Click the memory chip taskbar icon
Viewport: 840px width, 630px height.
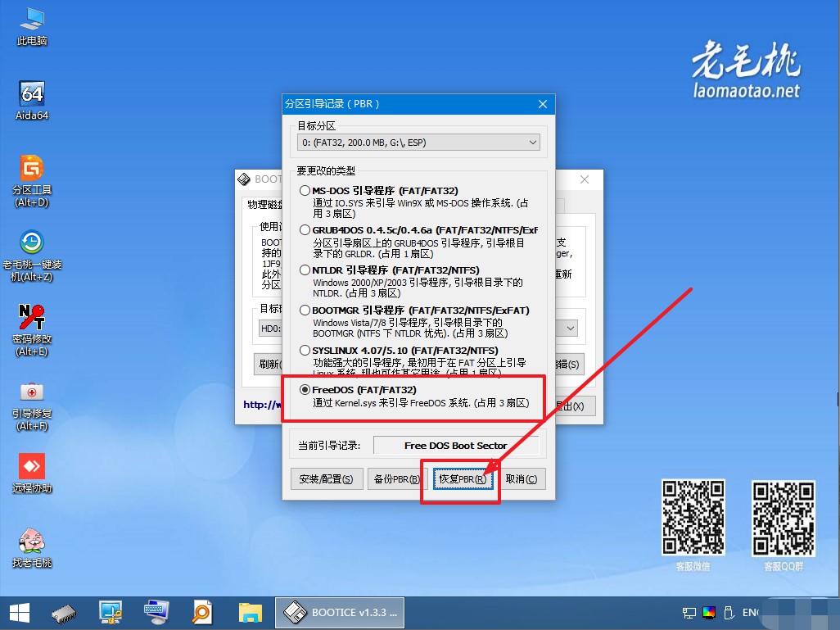click(64, 613)
